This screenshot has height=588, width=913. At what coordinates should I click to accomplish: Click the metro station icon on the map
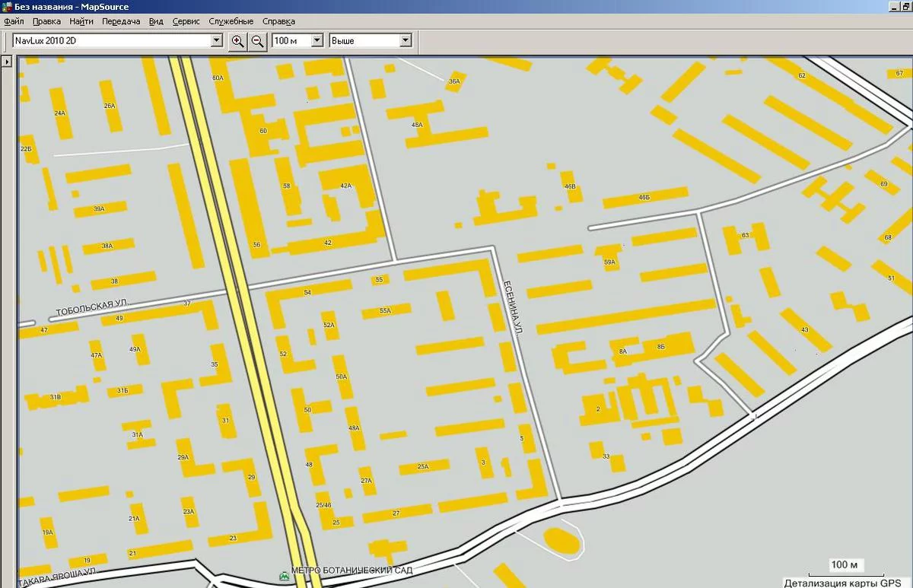tap(285, 576)
